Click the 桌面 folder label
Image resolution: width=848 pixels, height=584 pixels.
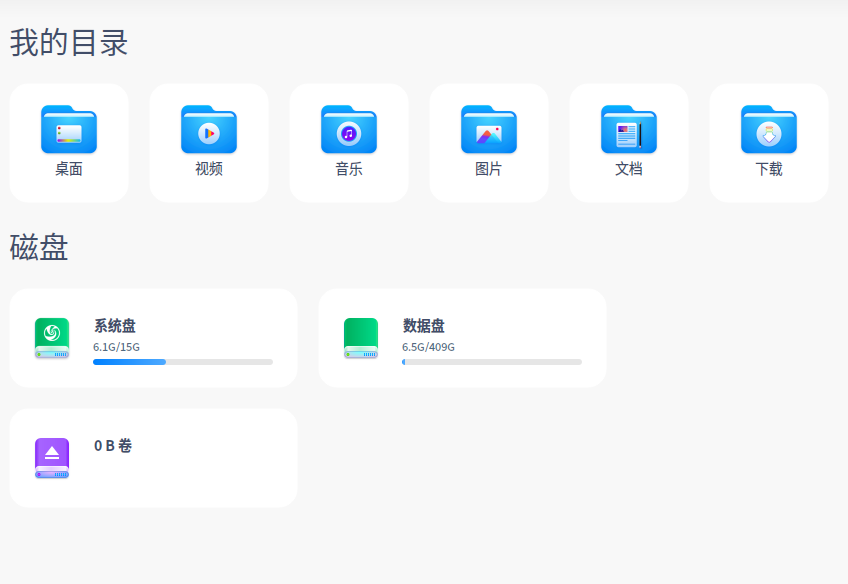coord(69,169)
